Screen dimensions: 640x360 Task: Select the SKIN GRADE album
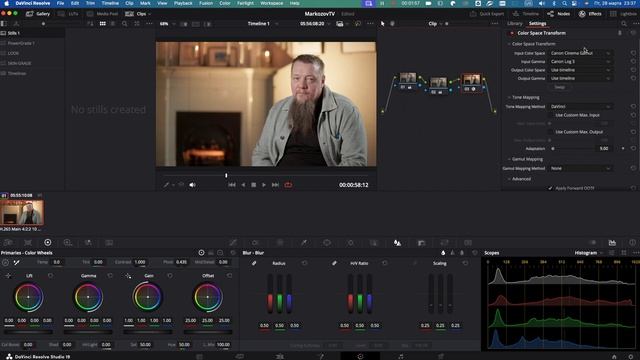coord(33,63)
